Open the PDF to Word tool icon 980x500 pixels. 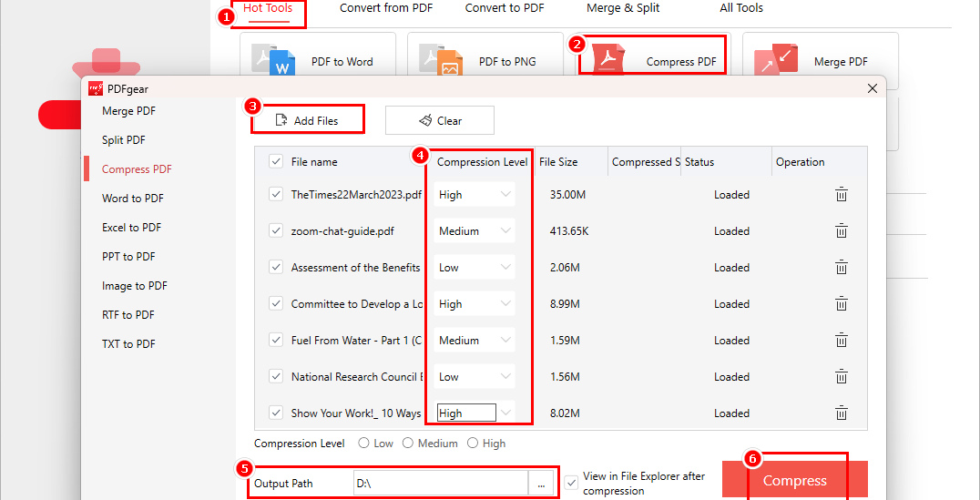[274, 61]
